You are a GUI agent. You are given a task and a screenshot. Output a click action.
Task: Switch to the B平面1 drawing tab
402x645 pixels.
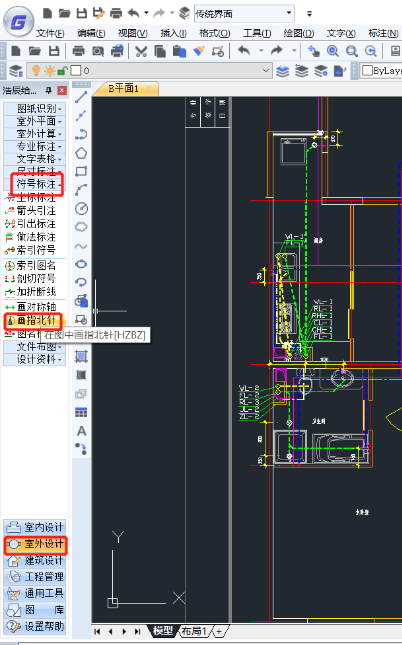[123, 88]
